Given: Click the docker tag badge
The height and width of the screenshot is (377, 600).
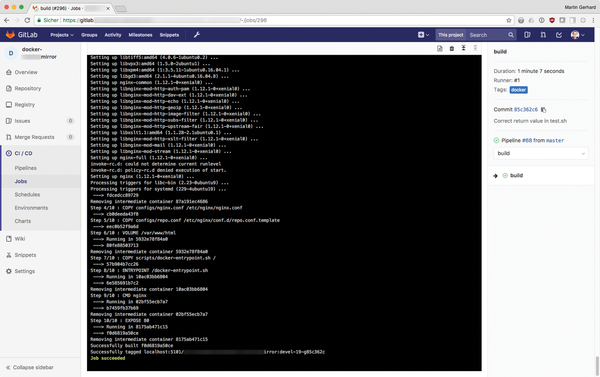Looking at the screenshot, I should 518,90.
